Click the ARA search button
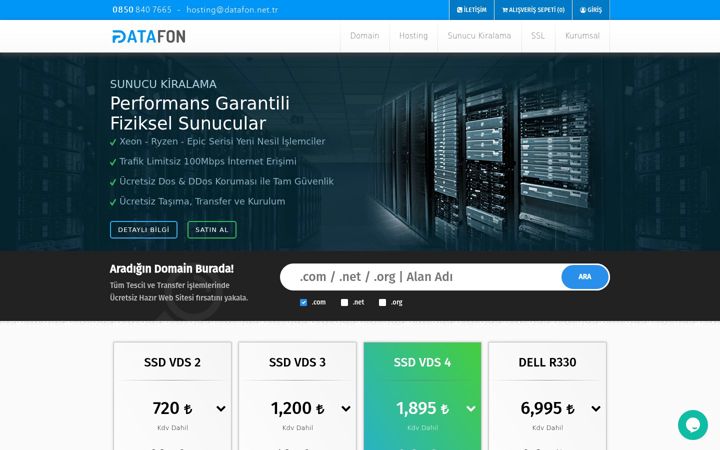 [585, 277]
